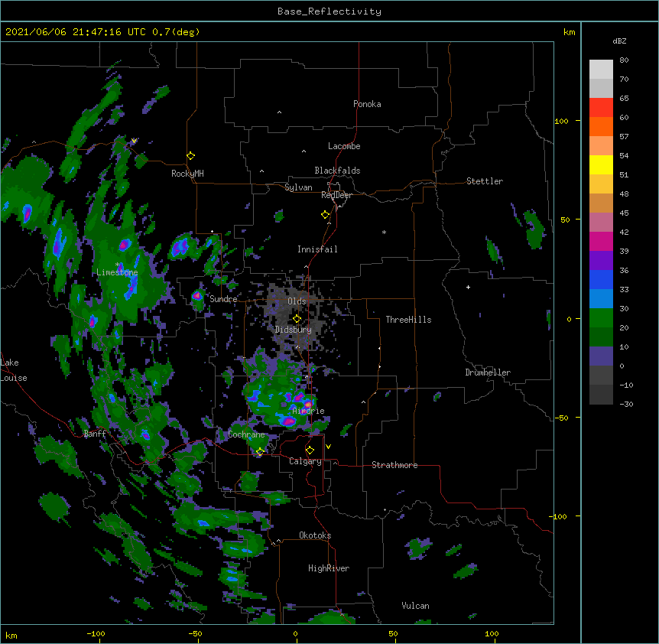Select the pink 45-42 dBZ legend swatch
The image size is (659, 644).
(601, 223)
